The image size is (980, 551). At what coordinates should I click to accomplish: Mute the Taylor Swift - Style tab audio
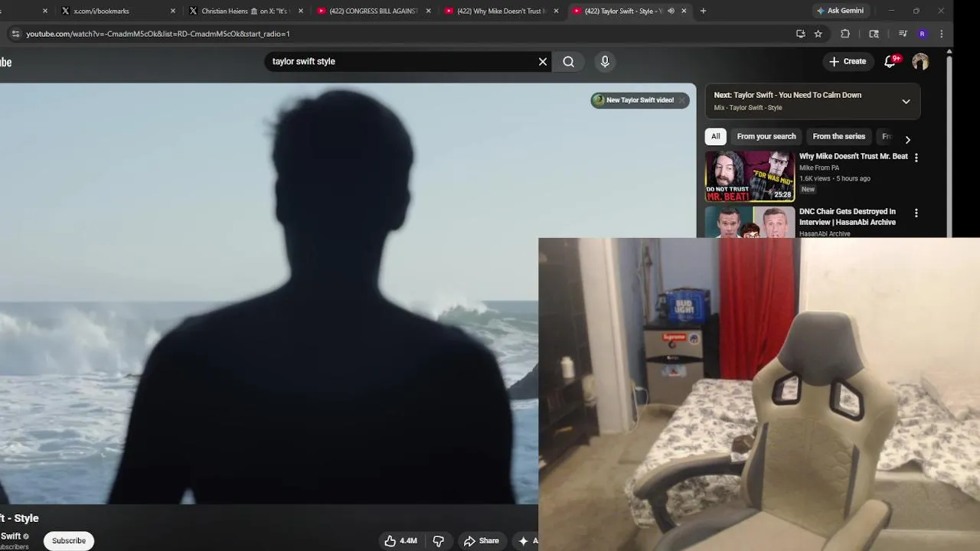pyautogui.click(x=671, y=11)
